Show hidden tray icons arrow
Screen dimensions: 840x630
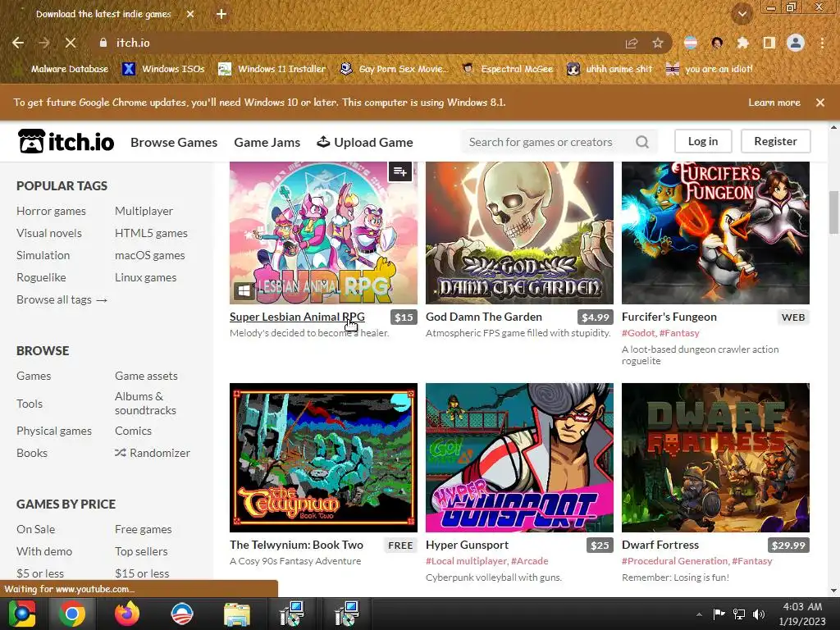pos(699,614)
